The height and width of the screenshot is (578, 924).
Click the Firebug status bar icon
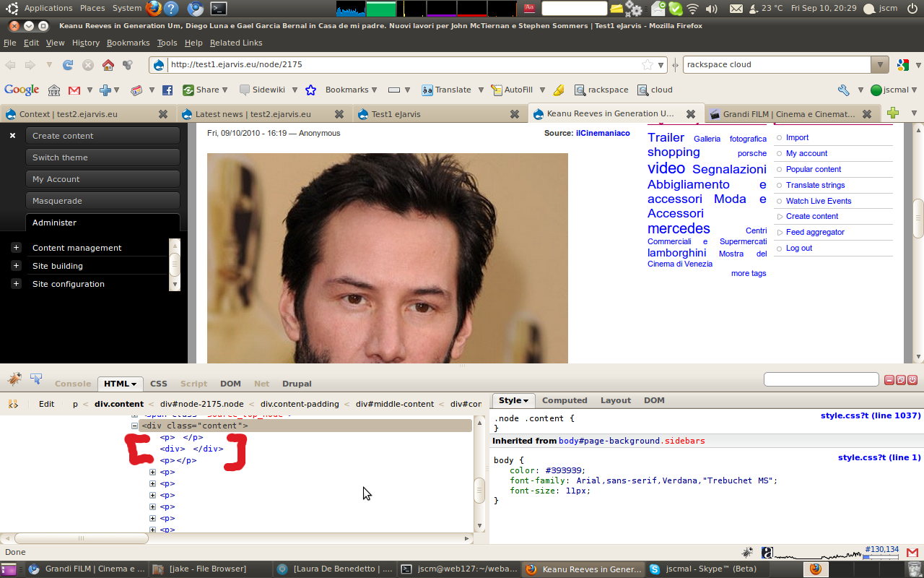(747, 552)
